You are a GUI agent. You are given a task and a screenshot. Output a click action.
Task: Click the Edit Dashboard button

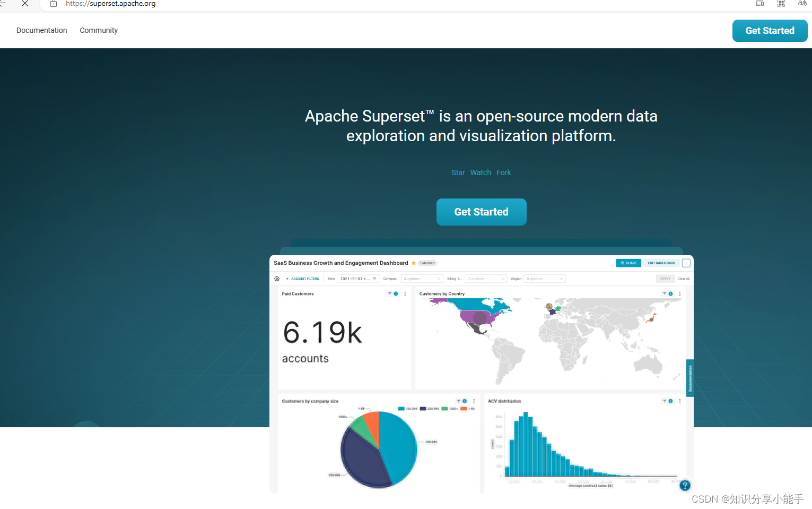point(661,263)
